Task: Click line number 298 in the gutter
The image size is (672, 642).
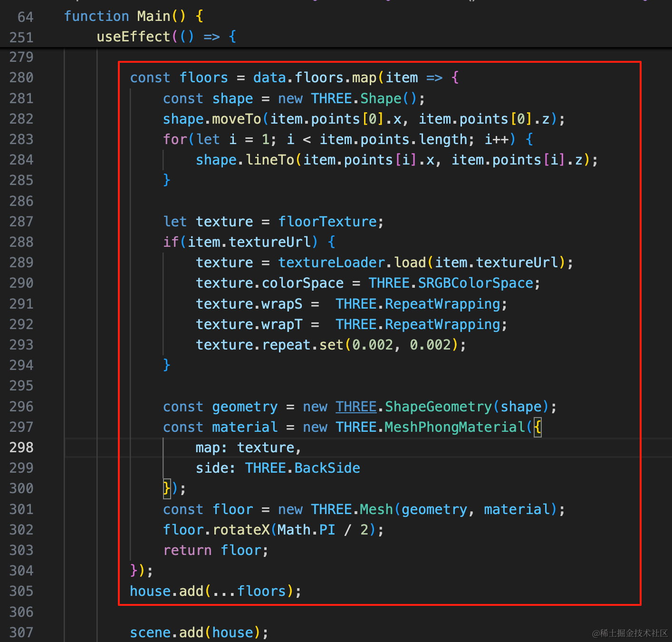Action: tap(21, 447)
